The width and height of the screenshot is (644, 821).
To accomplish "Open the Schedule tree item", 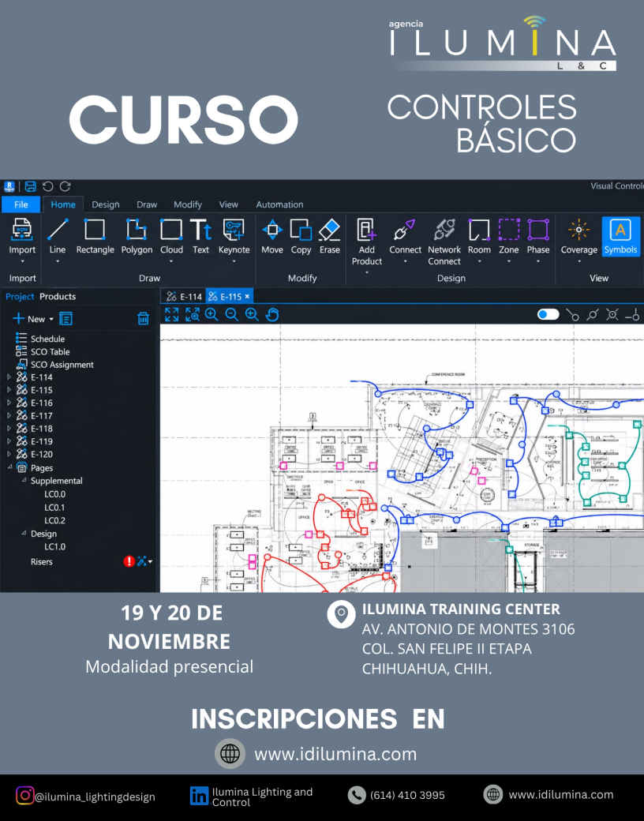I will [40, 339].
